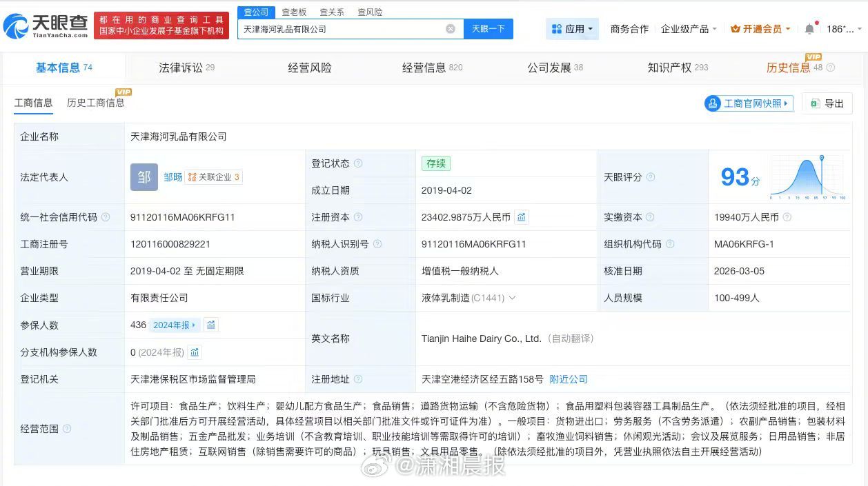
Task: Click the help icon next to 组织机构代码
Action: tap(670, 244)
